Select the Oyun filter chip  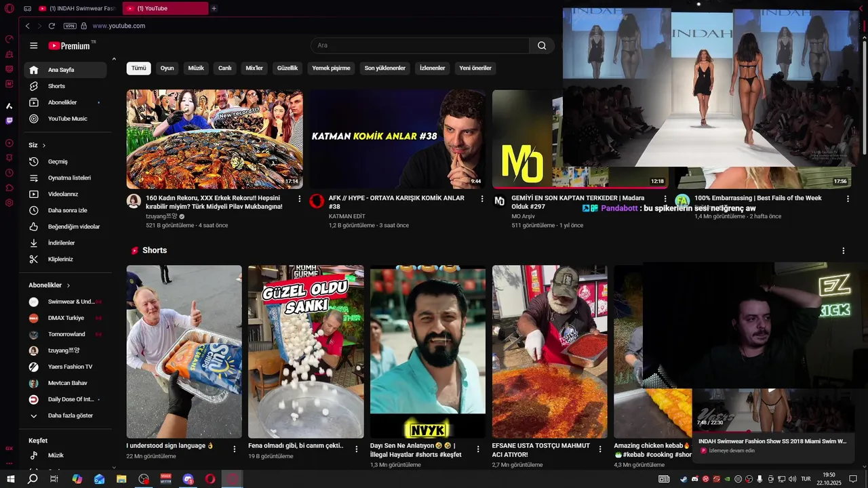[x=167, y=68]
